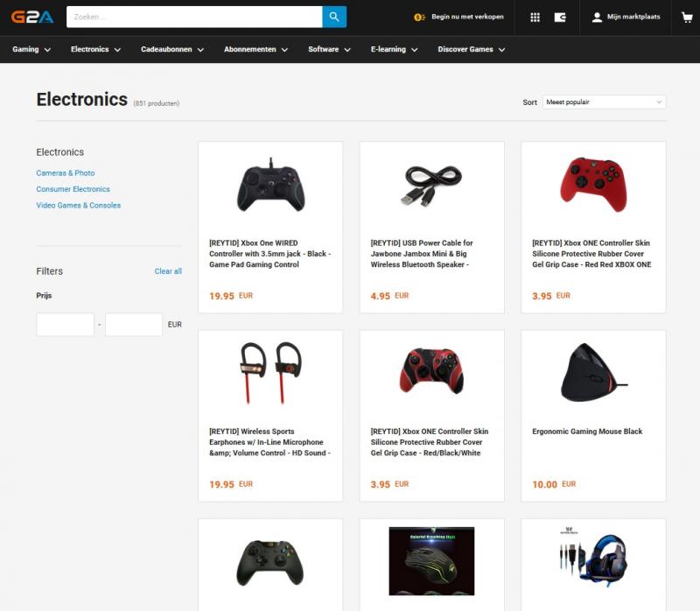The height and width of the screenshot is (611, 700).
Task: Click the Electronics page heading
Action: 81,99
